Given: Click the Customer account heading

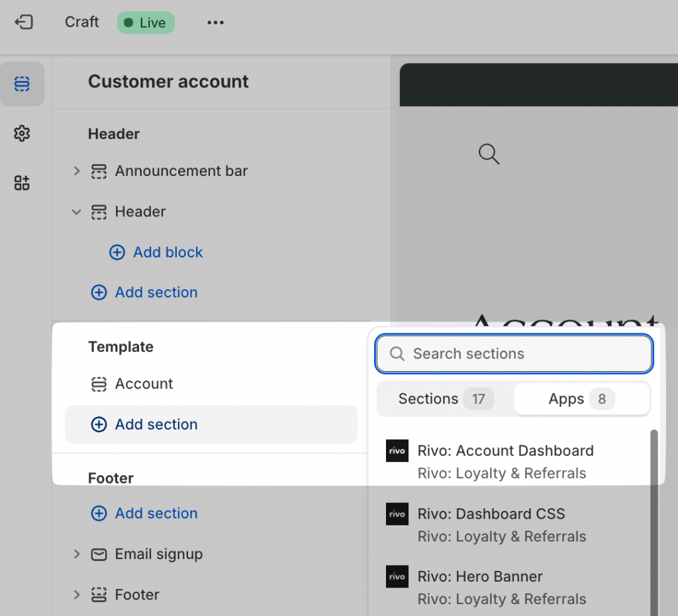Looking at the screenshot, I should 168,81.
